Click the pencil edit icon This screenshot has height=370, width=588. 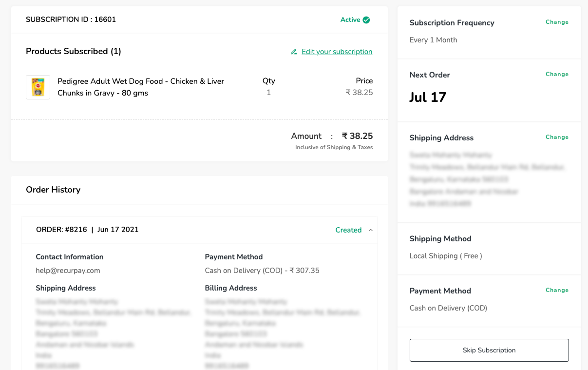point(294,52)
